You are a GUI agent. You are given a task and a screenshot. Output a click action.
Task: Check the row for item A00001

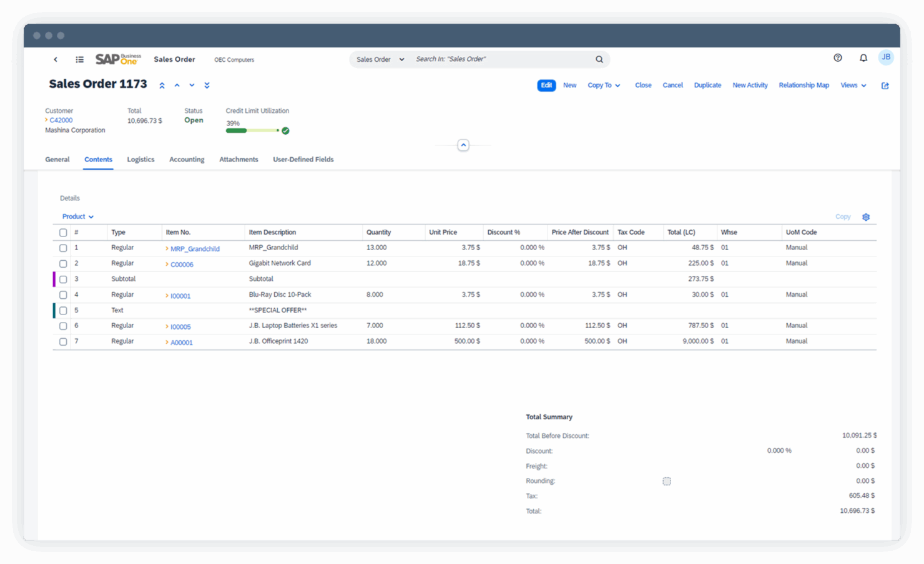coord(63,341)
